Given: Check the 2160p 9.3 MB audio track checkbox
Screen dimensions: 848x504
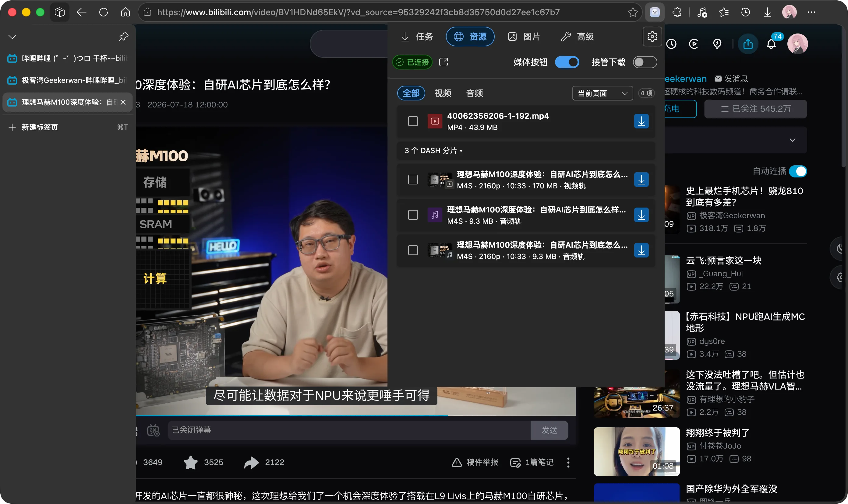Looking at the screenshot, I should (413, 250).
